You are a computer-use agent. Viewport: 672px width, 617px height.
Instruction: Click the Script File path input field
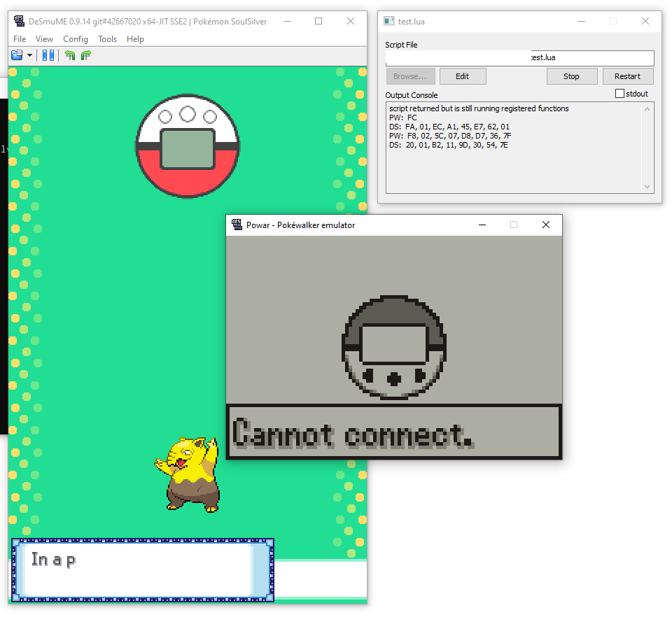520,58
